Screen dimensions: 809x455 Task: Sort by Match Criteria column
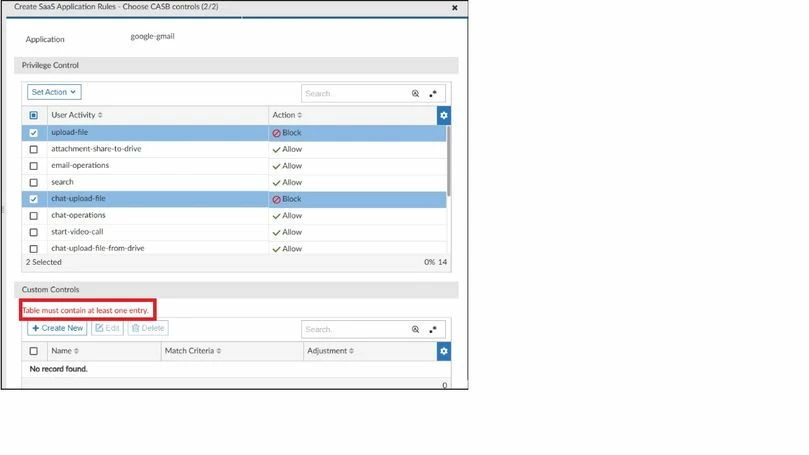(193, 351)
